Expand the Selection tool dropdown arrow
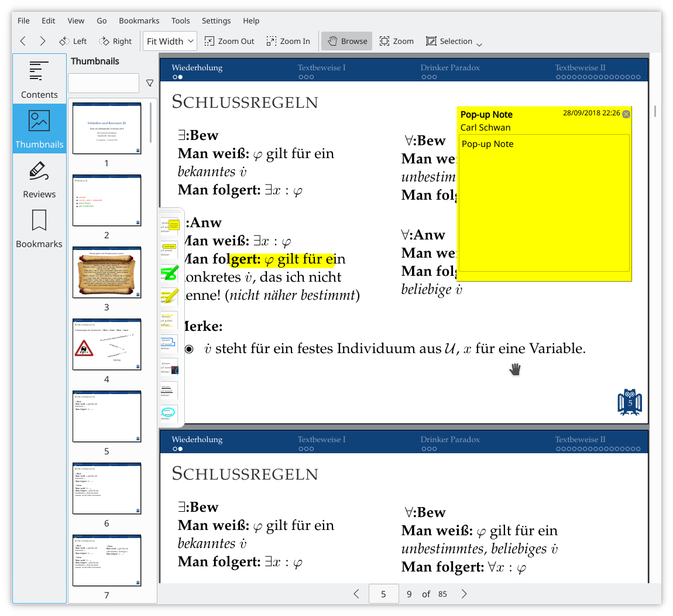The width and height of the screenshot is (673, 616). pos(479,44)
